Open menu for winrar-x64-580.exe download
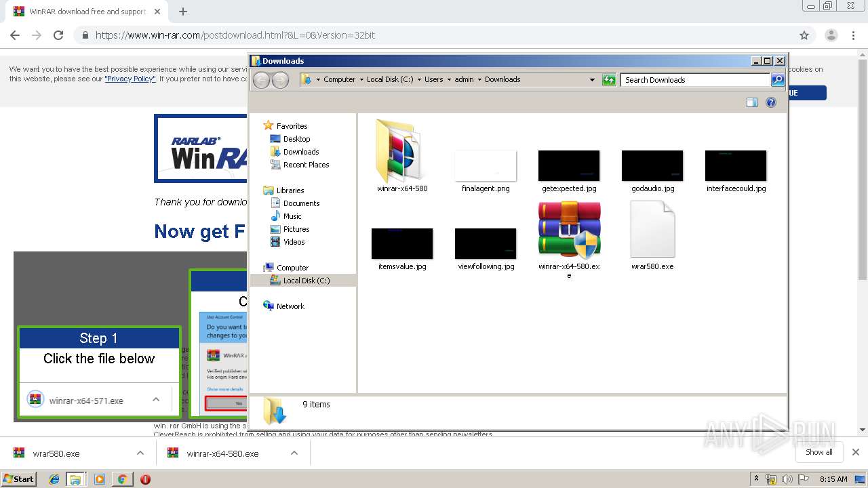Image resolution: width=868 pixels, height=488 pixels. [x=294, y=453]
